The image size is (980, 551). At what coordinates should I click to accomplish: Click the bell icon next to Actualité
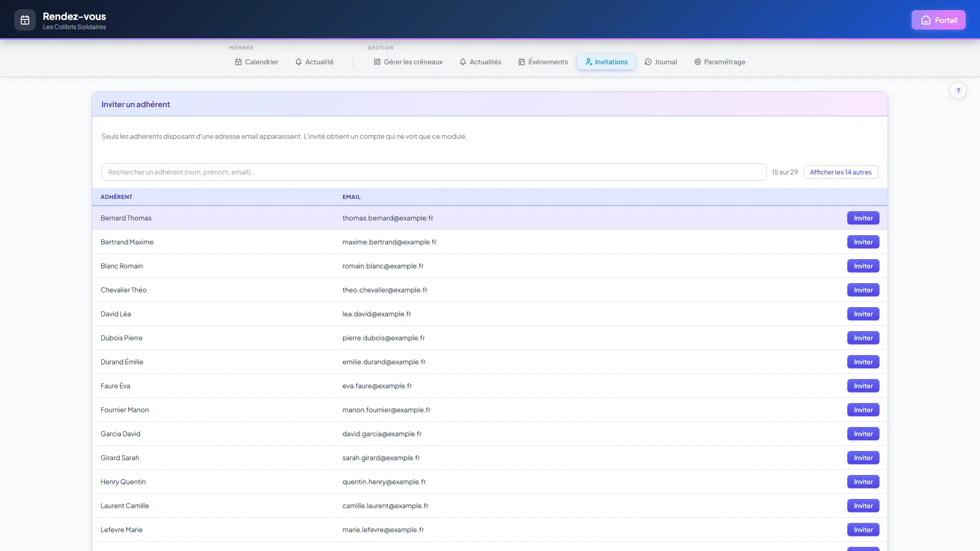(299, 62)
